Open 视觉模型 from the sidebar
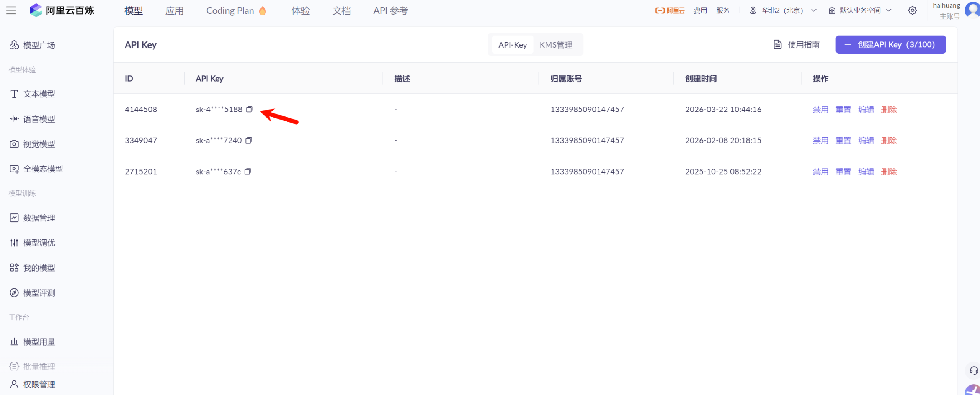 click(x=39, y=144)
